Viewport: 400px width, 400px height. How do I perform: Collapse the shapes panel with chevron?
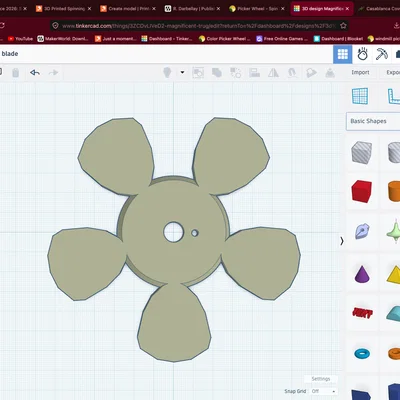[x=342, y=241]
